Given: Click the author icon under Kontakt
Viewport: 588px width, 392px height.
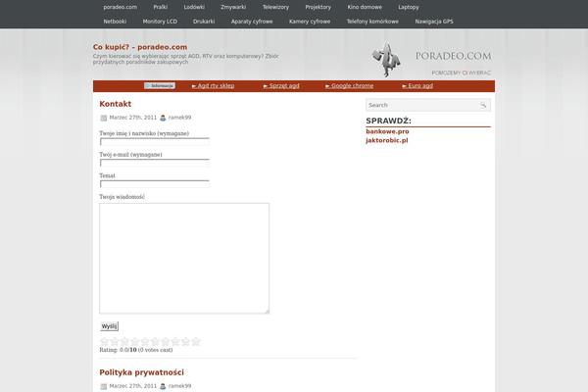Looking at the screenshot, I should tap(163, 118).
